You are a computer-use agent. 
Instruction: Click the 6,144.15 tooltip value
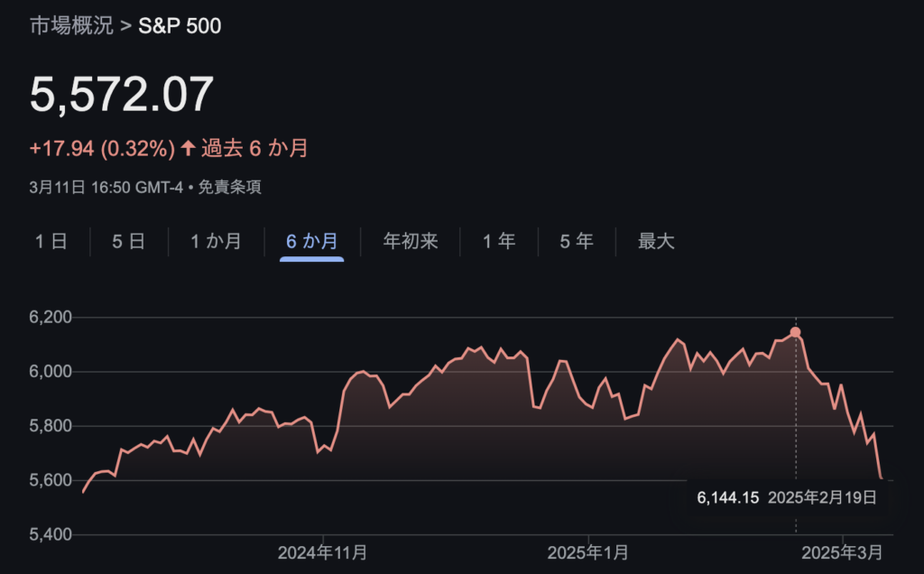click(x=727, y=497)
